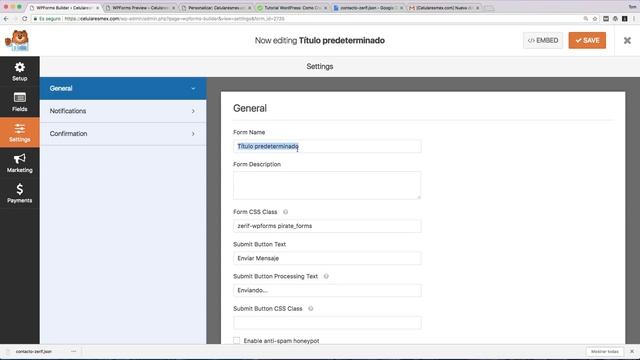Save the form with the Save button

tap(587, 40)
